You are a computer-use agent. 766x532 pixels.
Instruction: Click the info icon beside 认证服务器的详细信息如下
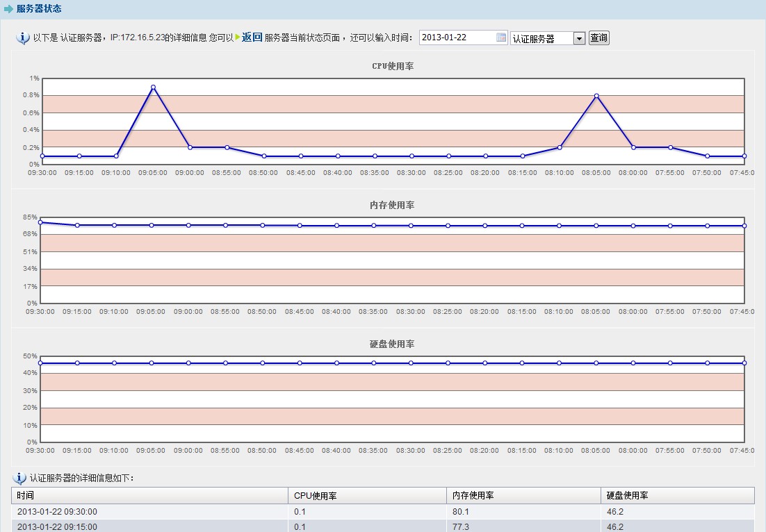[19, 478]
